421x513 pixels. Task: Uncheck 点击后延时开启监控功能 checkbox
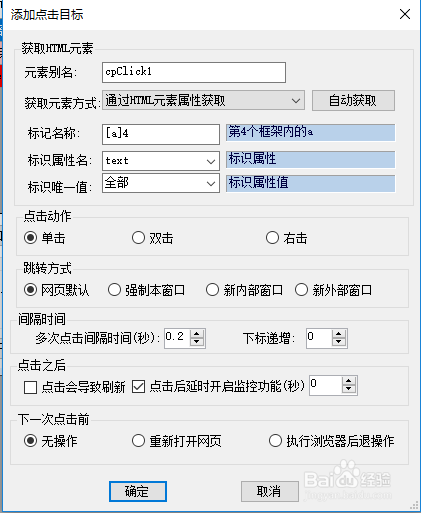coord(138,387)
